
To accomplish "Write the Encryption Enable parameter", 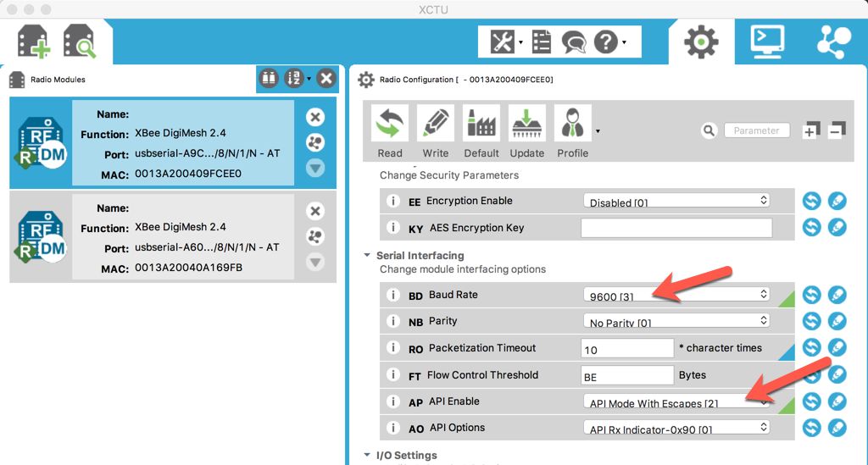I will [x=837, y=201].
